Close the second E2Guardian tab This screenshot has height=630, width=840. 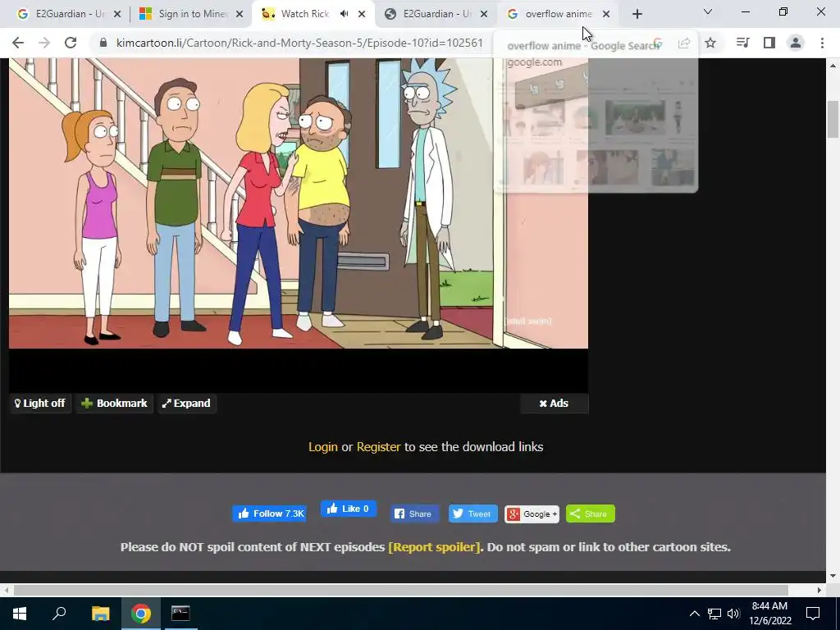pos(484,14)
